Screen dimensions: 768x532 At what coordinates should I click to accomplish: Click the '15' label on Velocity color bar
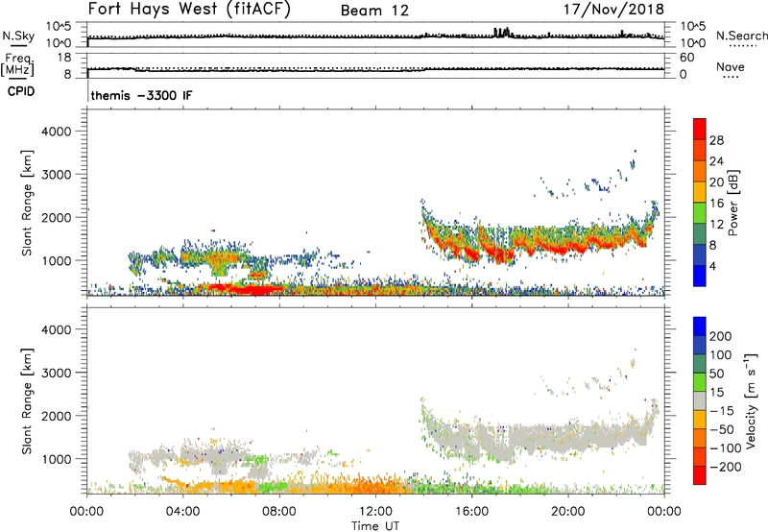point(717,392)
